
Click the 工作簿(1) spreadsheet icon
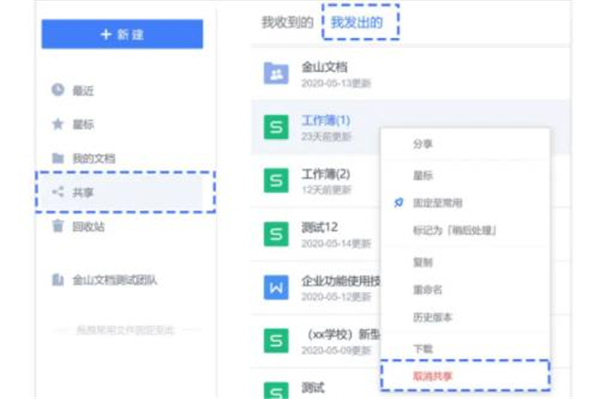pos(276,127)
